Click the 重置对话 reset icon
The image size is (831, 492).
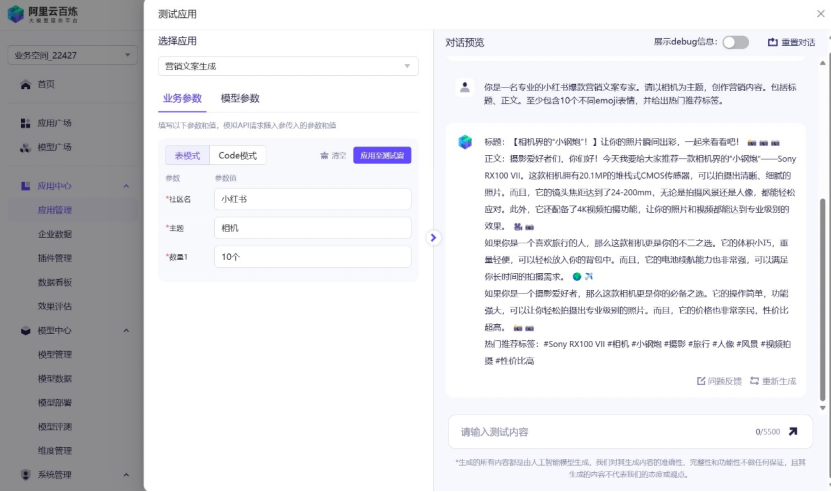click(773, 42)
